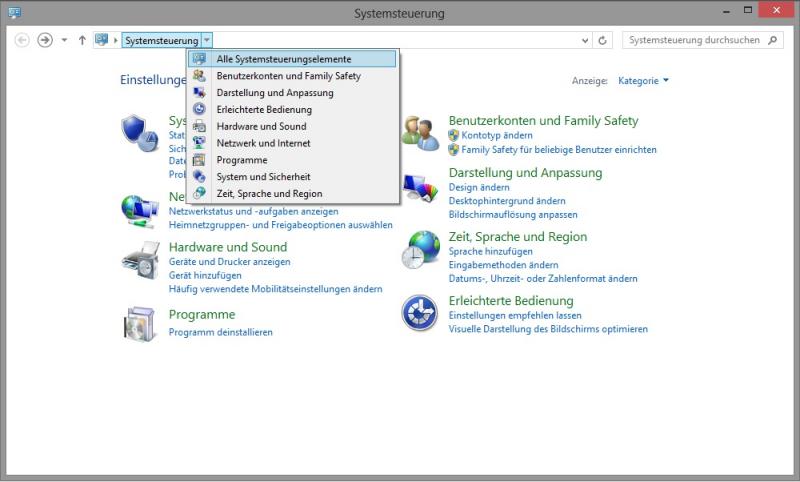The image size is (800, 482).
Task: Expand the Kategorie view dropdown
Action: click(x=644, y=80)
